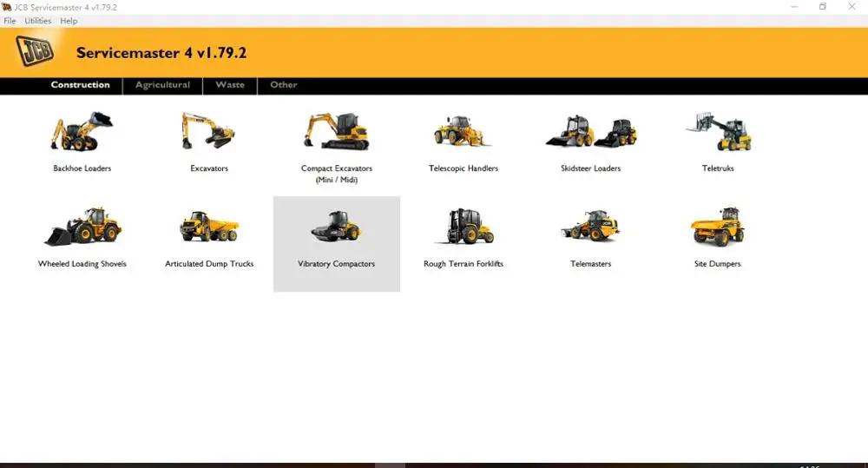Open the Backhoe Loaders machine icon
This screenshot has height=468, width=868.
(82, 132)
